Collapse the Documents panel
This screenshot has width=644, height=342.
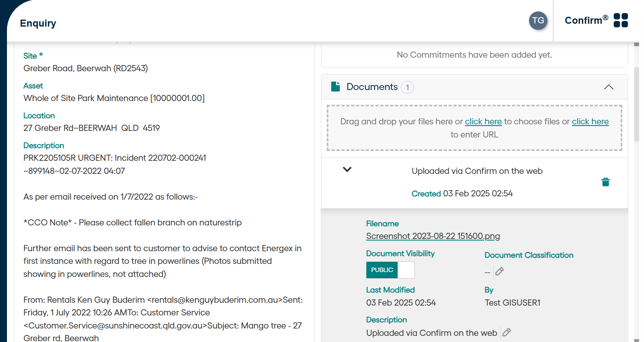click(x=608, y=87)
